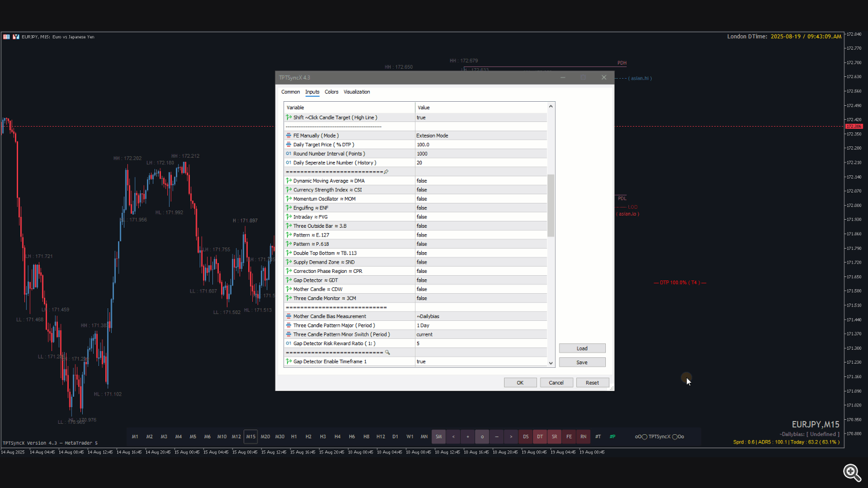Click the #T toolbar icon
This screenshot has width=868, height=488.
pos(598,437)
